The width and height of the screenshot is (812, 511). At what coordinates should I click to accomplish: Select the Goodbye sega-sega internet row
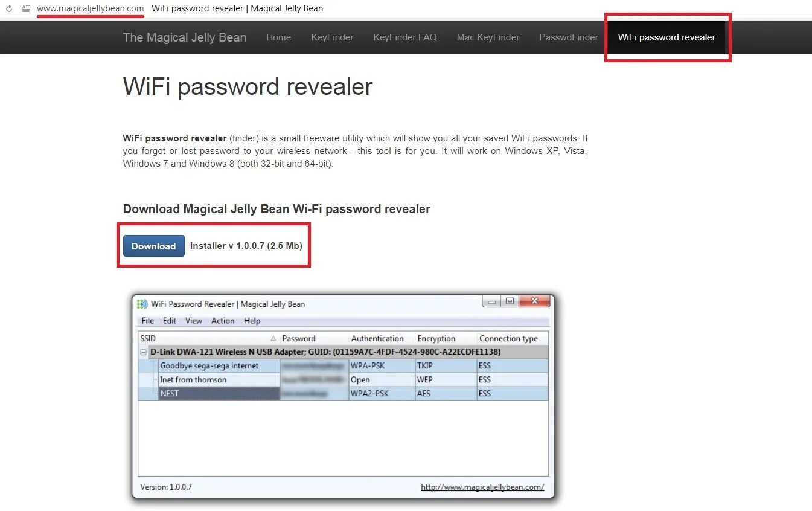pos(344,366)
